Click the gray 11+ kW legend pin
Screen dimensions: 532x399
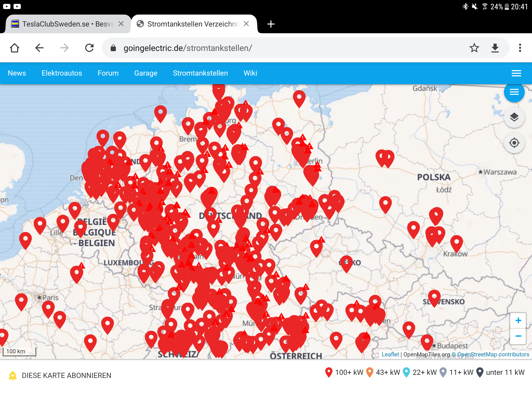[x=443, y=372]
